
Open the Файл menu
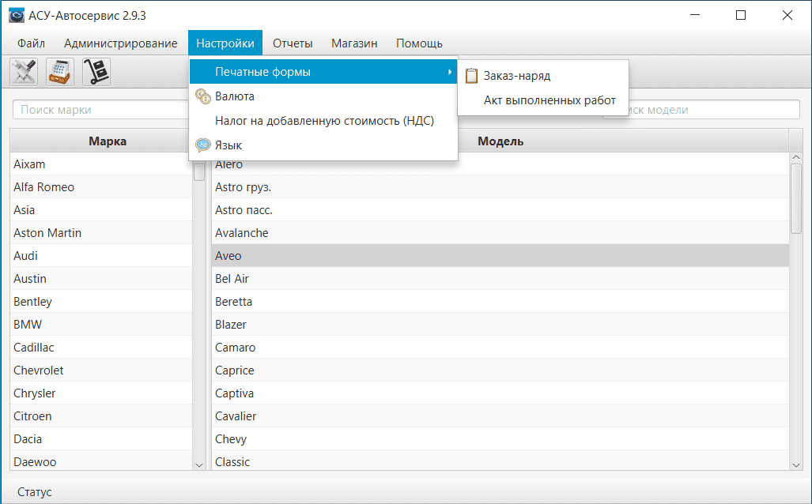(x=31, y=43)
